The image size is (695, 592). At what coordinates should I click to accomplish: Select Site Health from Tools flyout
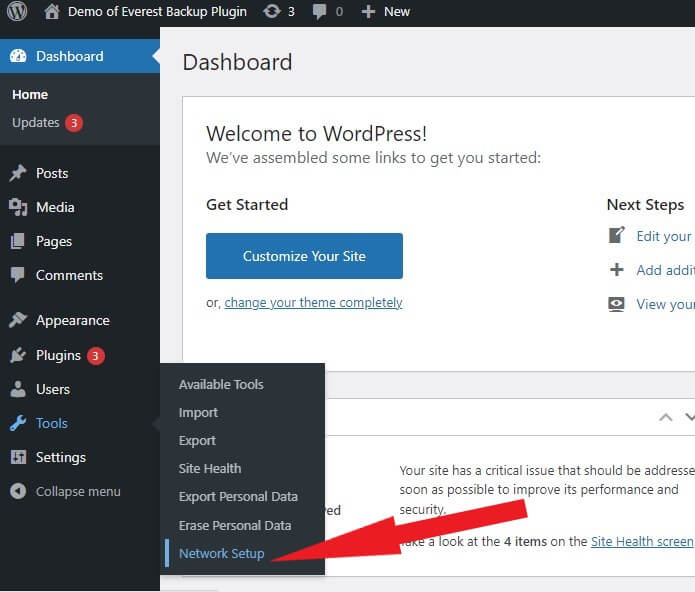[x=210, y=468]
